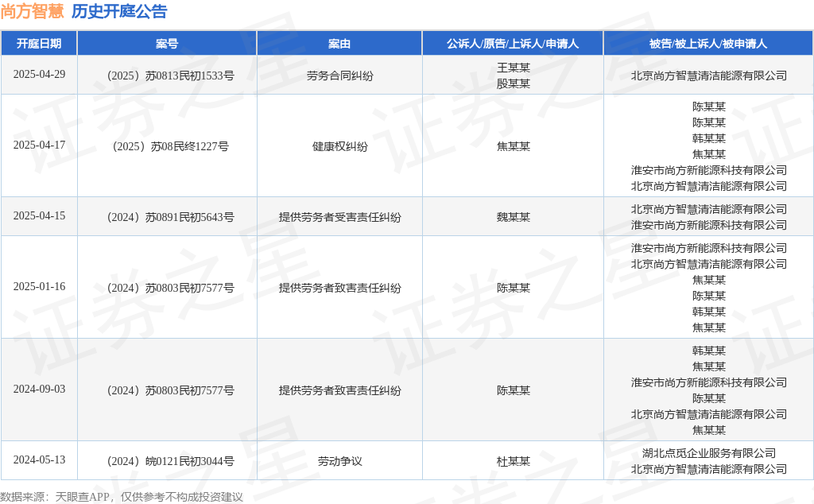Select the 公诉人/原告/上诉人/申请人 column header
This screenshot has width=814, height=504.
click(513, 44)
